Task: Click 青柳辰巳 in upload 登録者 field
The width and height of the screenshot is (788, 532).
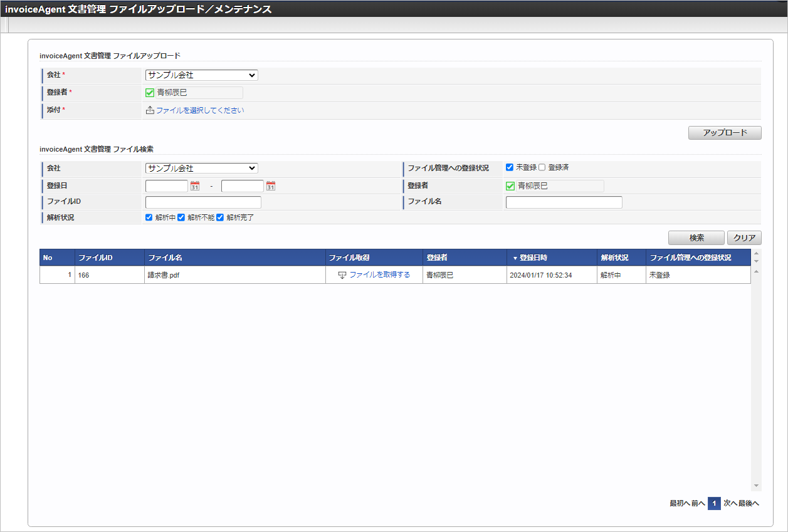Action: point(172,93)
